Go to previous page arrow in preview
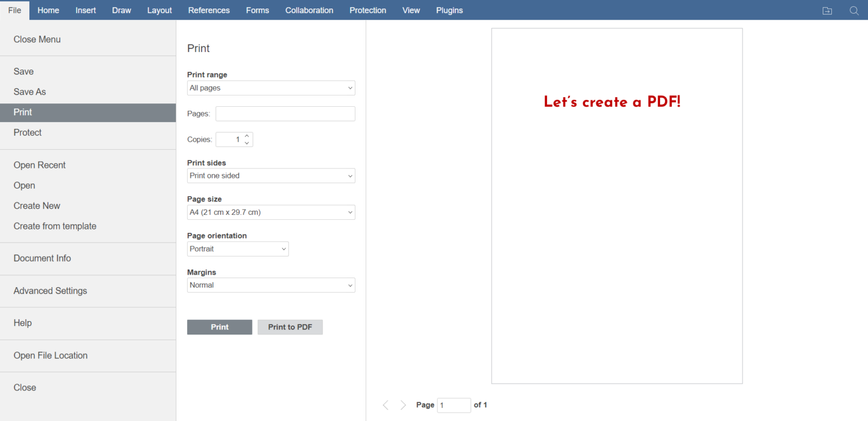The height and width of the screenshot is (421, 868). (385, 405)
